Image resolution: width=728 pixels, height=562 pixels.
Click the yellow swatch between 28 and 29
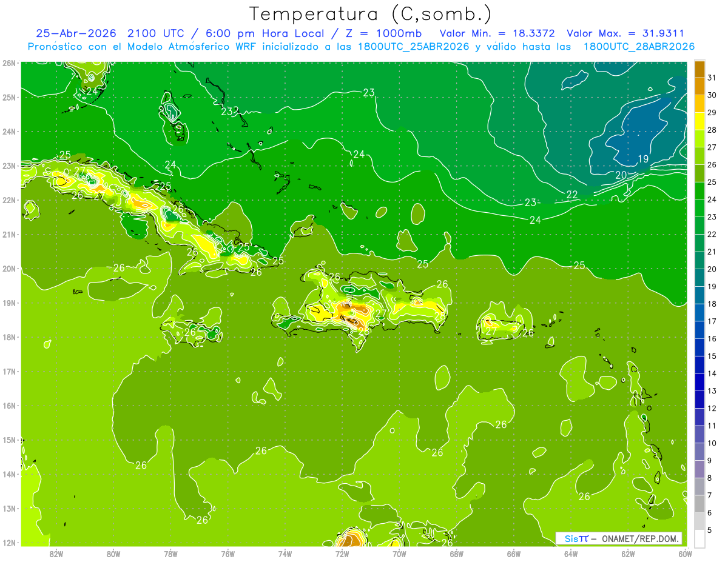coord(699,121)
